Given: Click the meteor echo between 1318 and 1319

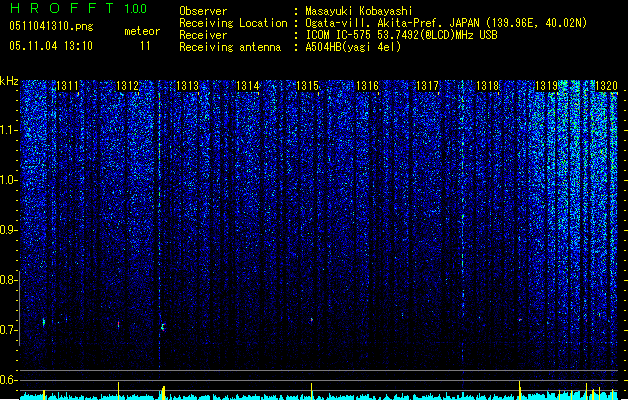Looking at the screenshot, I should [x=520, y=319].
